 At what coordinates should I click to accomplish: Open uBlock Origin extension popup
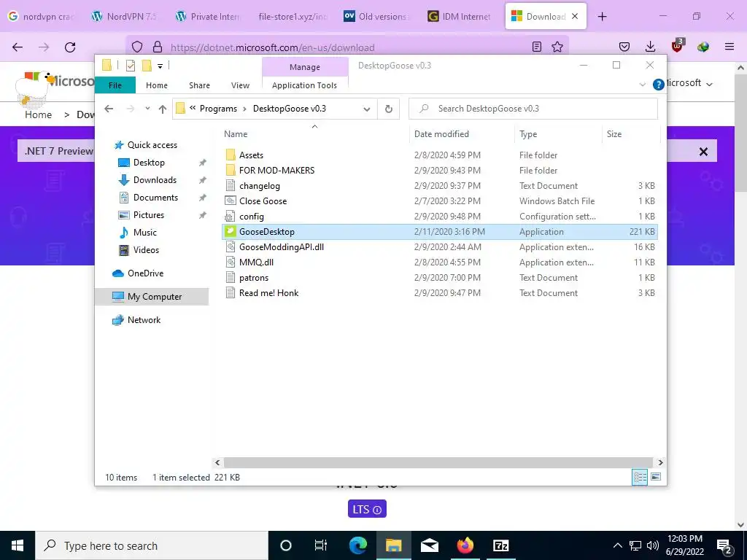[x=677, y=46]
